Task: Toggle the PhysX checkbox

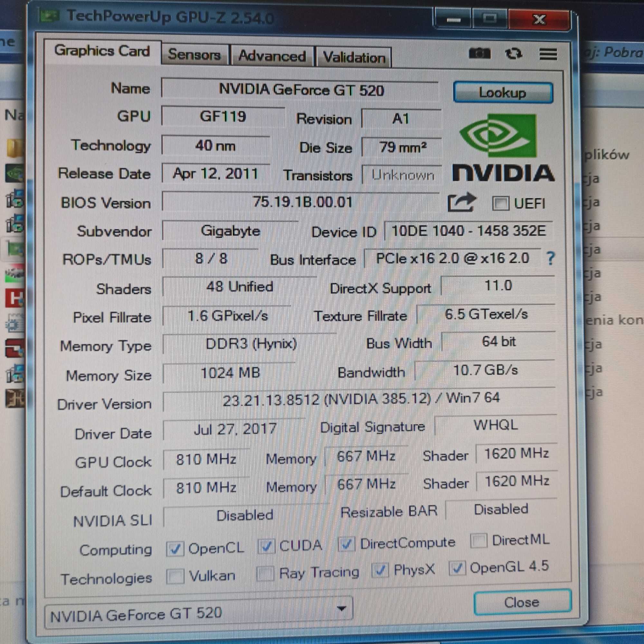Action: pos(380,571)
